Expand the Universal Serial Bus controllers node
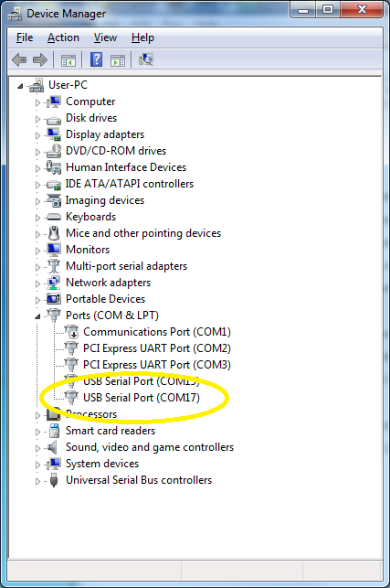 37,481
